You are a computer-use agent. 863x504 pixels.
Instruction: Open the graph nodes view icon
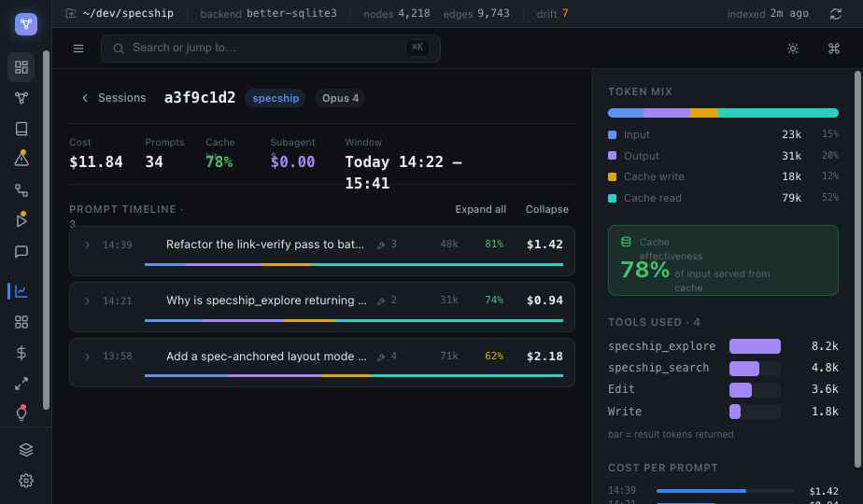click(x=21, y=98)
